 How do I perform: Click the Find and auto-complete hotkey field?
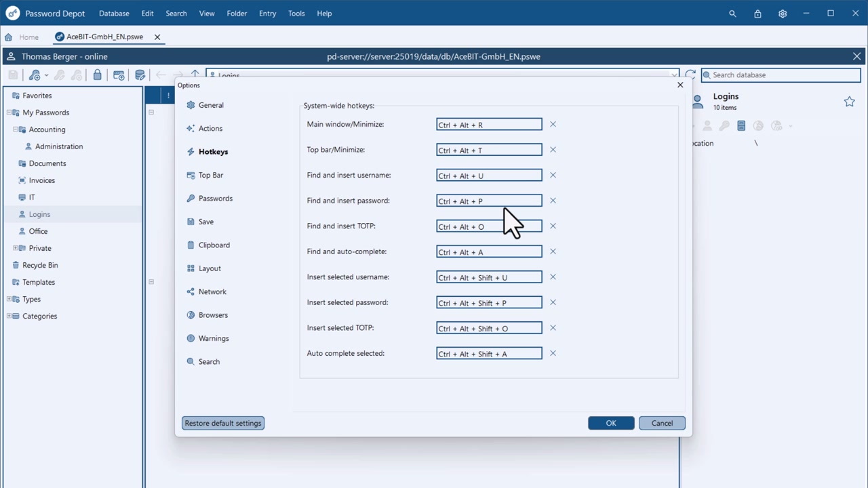489,251
